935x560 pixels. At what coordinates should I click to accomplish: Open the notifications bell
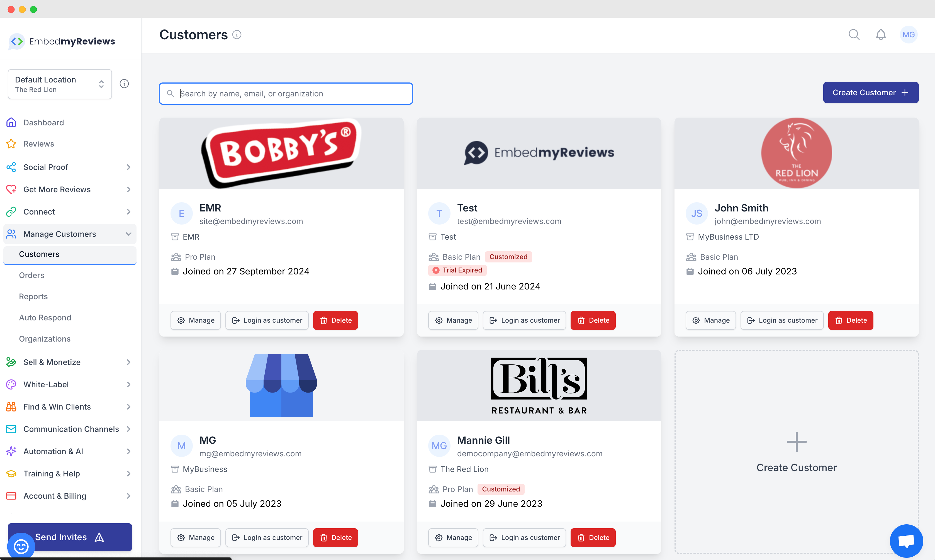(x=881, y=35)
